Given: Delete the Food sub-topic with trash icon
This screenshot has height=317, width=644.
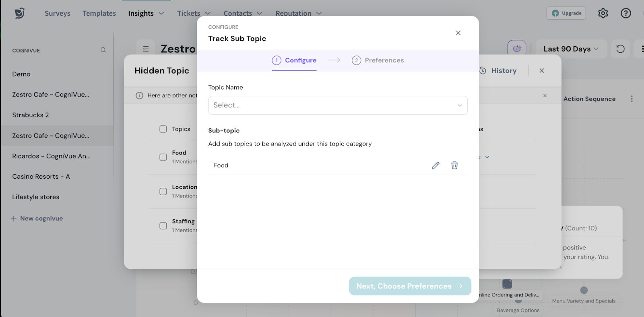Looking at the screenshot, I should click(454, 165).
